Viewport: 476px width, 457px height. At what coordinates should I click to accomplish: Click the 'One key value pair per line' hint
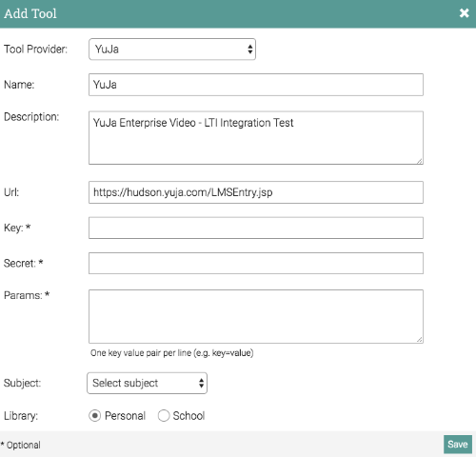(171, 353)
